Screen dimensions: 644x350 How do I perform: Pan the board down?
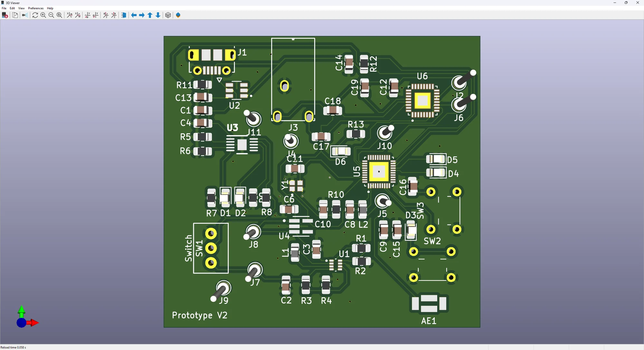pyautogui.click(x=158, y=15)
